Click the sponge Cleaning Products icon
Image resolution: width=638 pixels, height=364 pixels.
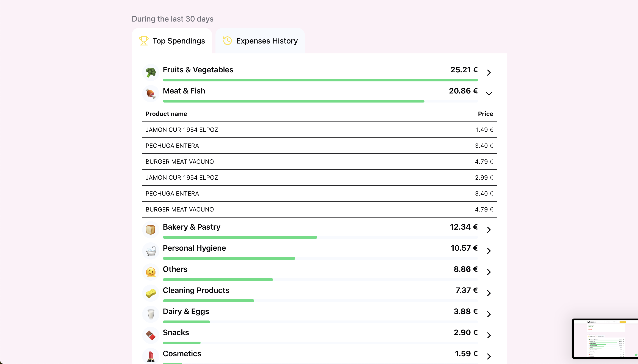[x=151, y=293]
